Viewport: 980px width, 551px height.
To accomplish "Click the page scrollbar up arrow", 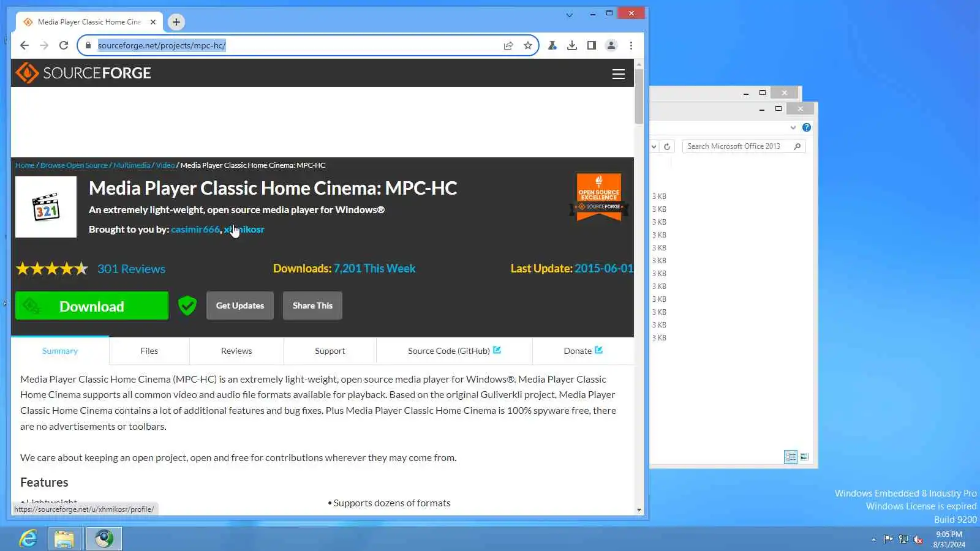I will click(639, 64).
